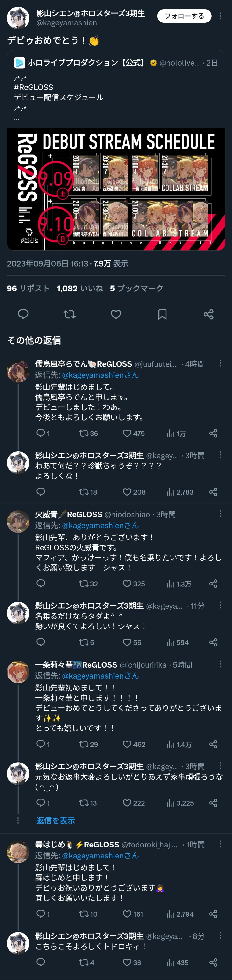232x980 pixels.
Task: Share 轟はじめ's reply
Action: pos(213,914)
